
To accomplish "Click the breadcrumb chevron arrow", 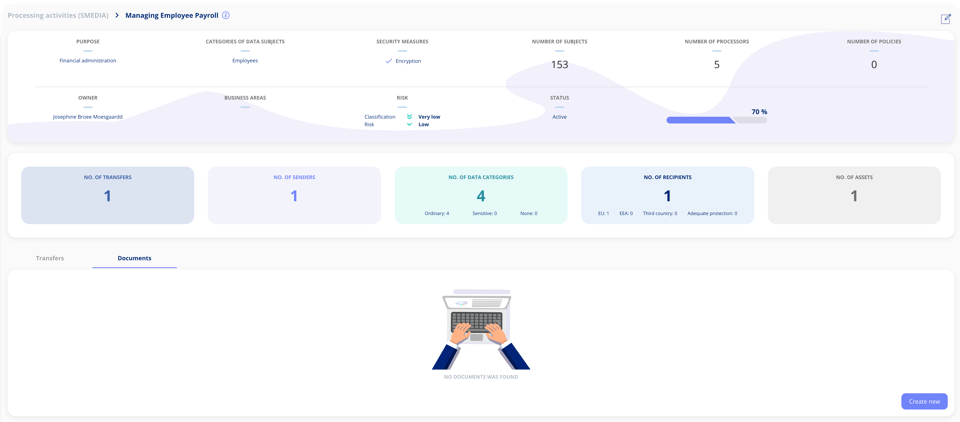I will (x=117, y=15).
